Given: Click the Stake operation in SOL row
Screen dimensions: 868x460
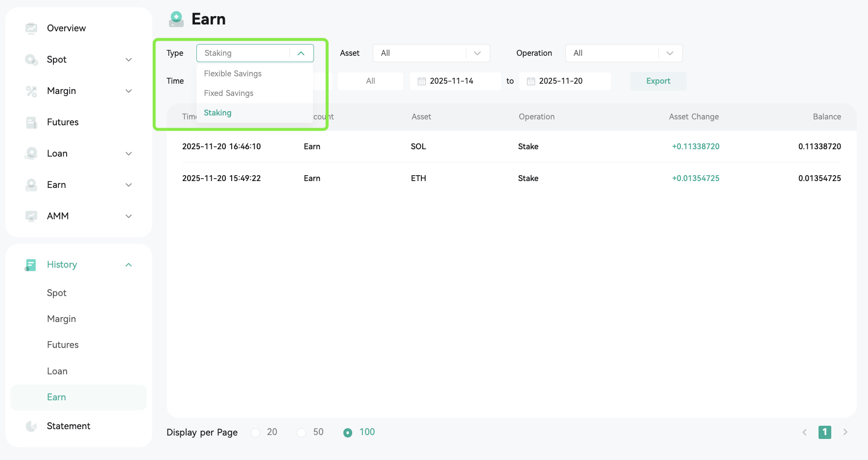Looking at the screenshot, I should pyautogui.click(x=528, y=147).
